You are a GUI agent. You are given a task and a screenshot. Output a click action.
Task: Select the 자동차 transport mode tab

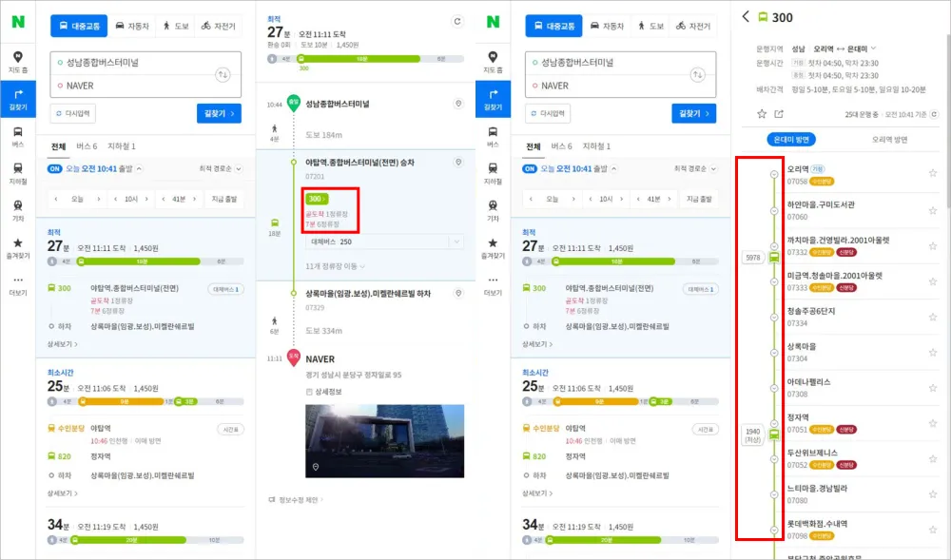133,25
